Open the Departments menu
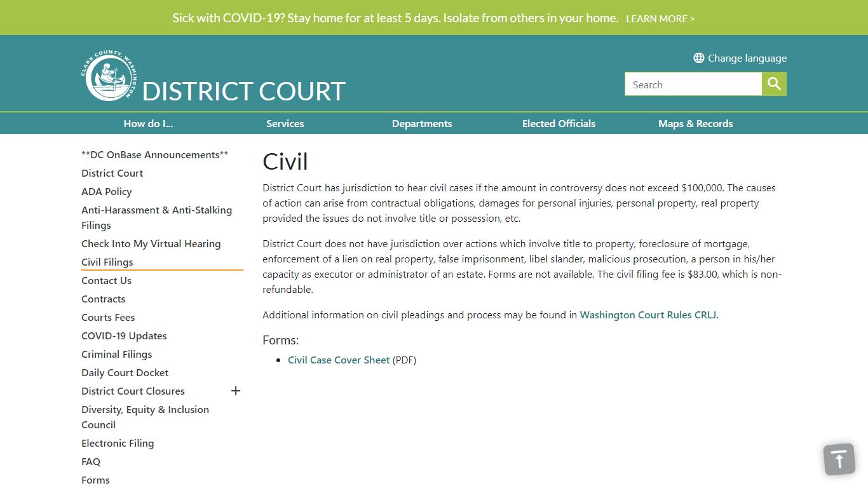Screen dimensions: 868x488 (422, 124)
